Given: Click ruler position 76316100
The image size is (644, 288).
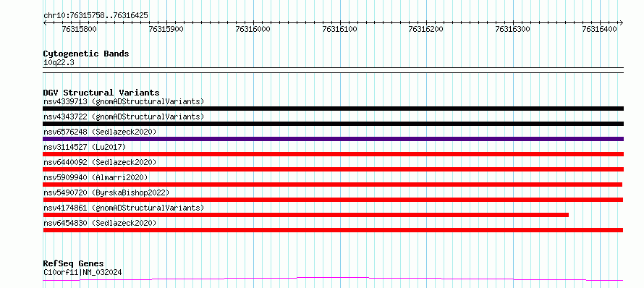Looking at the screenshot, I should (339, 29).
